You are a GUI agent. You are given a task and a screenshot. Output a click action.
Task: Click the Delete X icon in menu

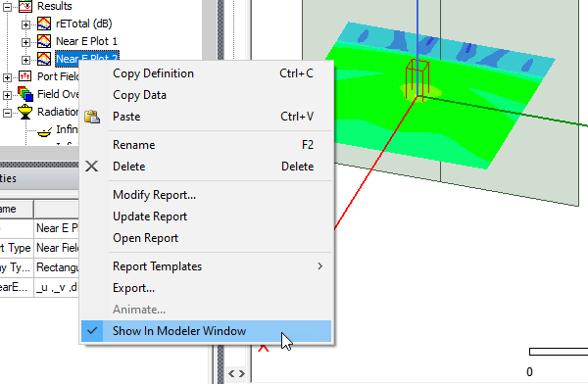[91, 167]
